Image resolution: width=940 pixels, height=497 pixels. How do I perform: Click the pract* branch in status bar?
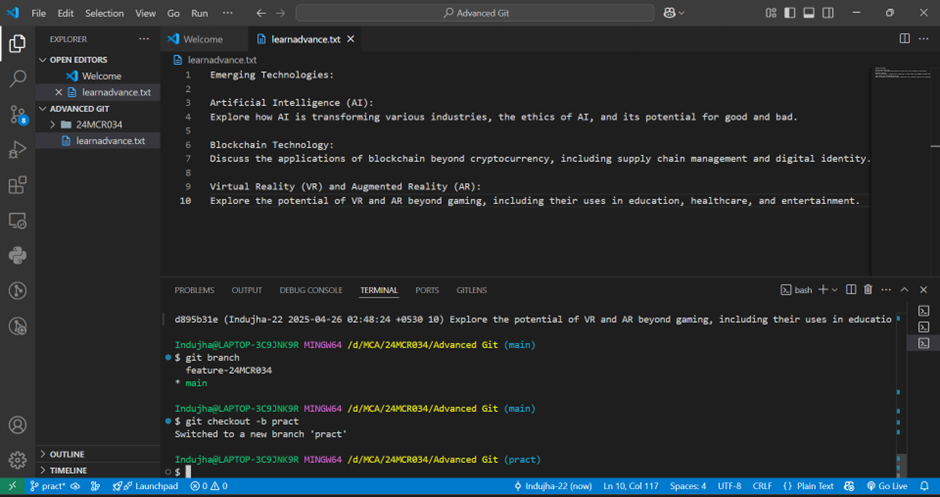click(x=47, y=486)
